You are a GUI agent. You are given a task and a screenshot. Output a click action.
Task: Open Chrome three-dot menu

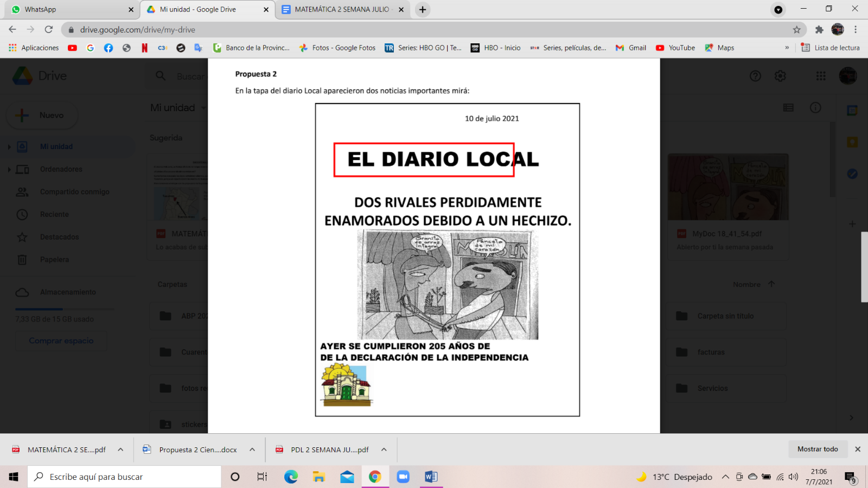(856, 30)
